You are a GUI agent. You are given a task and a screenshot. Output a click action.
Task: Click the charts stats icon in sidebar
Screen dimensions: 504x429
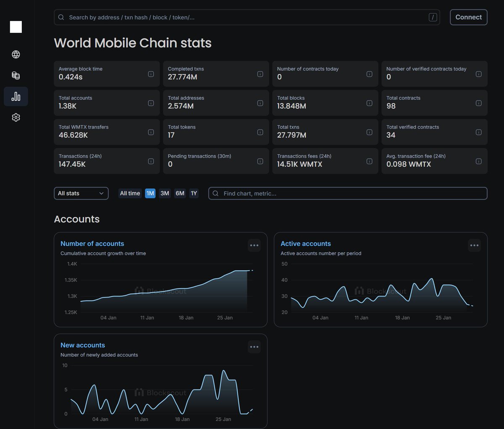(16, 96)
